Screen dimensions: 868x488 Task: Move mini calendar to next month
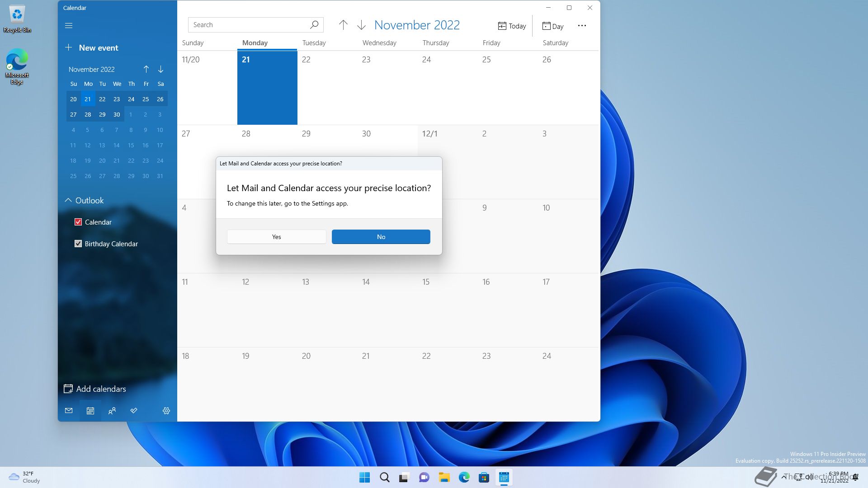pyautogui.click(x=160, y=69)
